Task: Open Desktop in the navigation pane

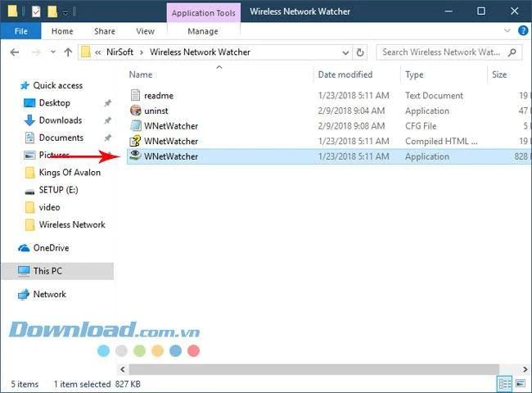Action: point(54,103)
